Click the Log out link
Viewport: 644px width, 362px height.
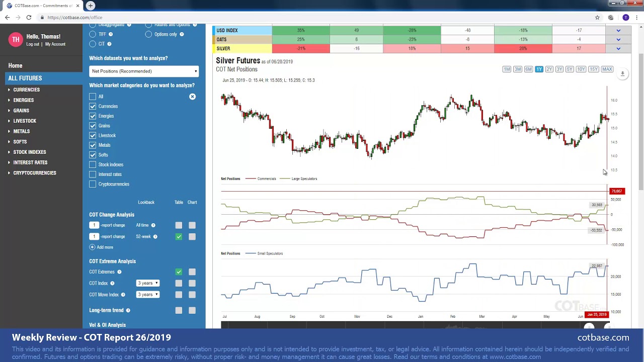tap(33, 44)
